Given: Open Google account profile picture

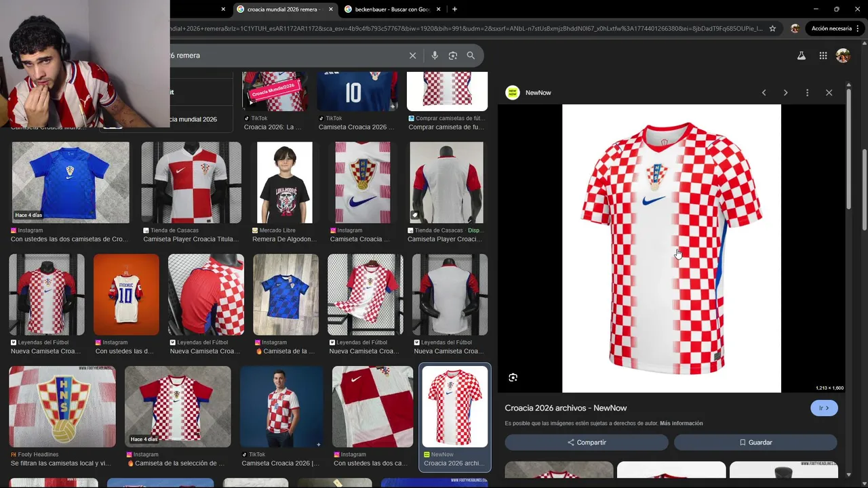Looking at the screenshot, I should [x=843, y=56].
